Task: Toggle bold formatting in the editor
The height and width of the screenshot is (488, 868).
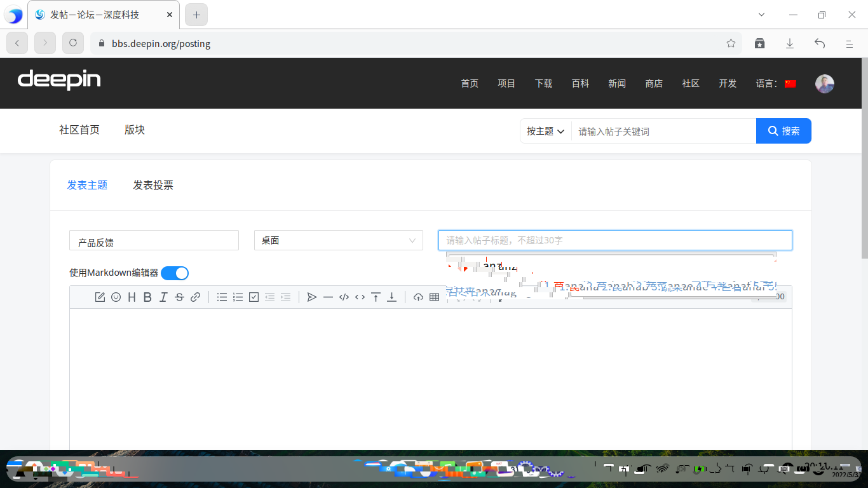Action: point(147,297)
